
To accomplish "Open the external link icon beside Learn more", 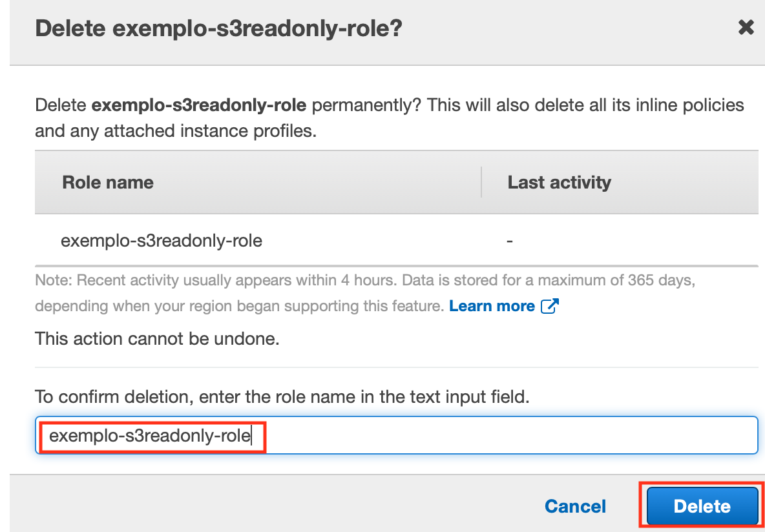I will [550, 306].
